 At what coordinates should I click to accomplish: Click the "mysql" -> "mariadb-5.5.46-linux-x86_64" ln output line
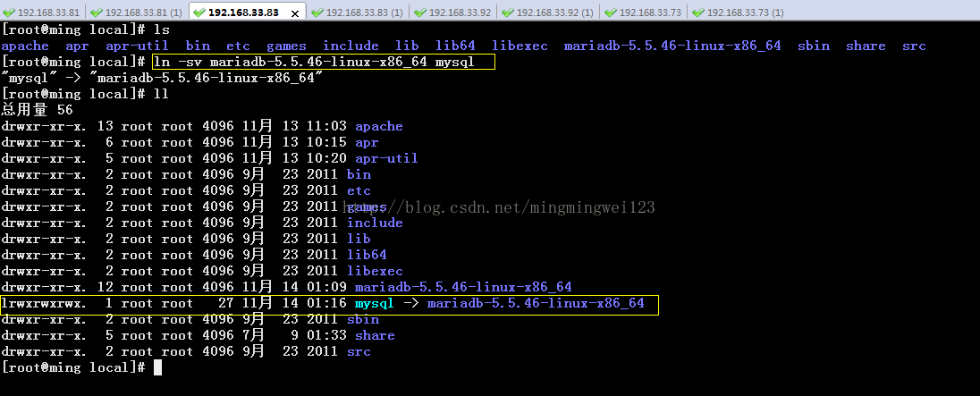(x=162, y=78)
